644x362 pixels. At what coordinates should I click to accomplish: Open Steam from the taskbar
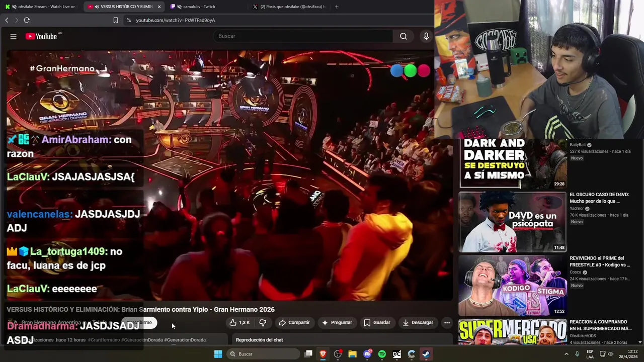click(x=426, y=354)
